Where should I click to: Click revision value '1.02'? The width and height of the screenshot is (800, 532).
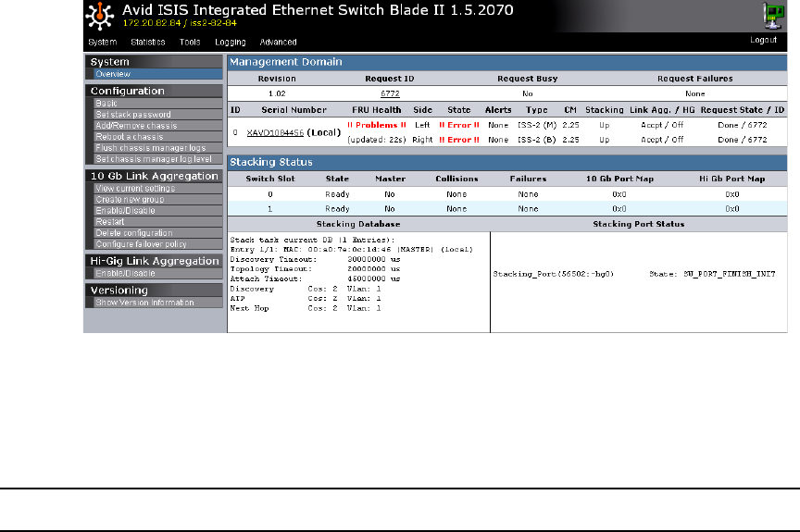click(x=277, y=93)
